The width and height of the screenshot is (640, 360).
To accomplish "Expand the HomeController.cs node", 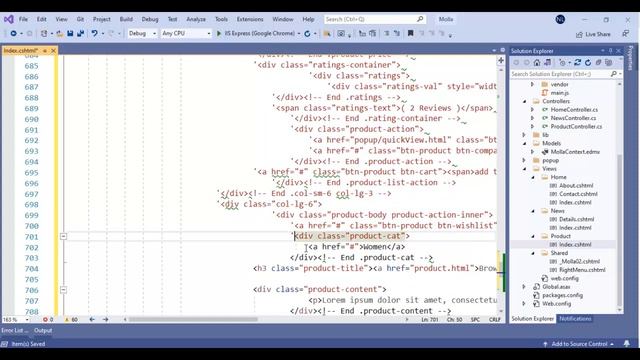I will [533, 110].
